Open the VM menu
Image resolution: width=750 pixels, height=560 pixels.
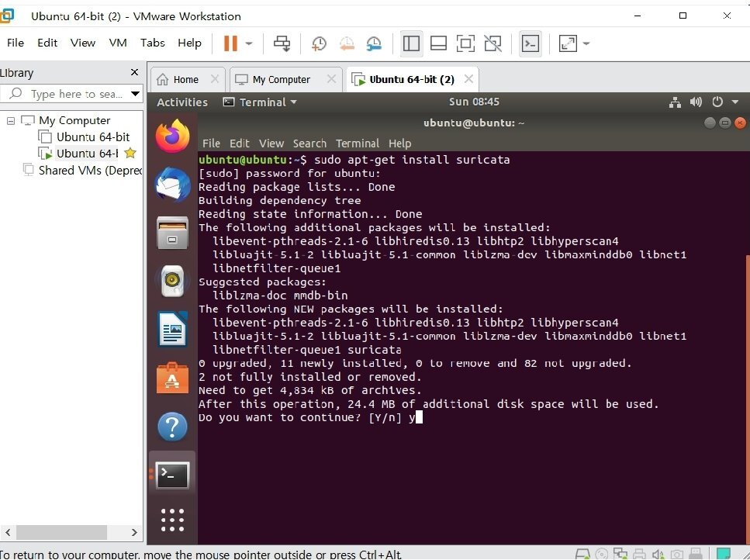(x=118, y=43)
